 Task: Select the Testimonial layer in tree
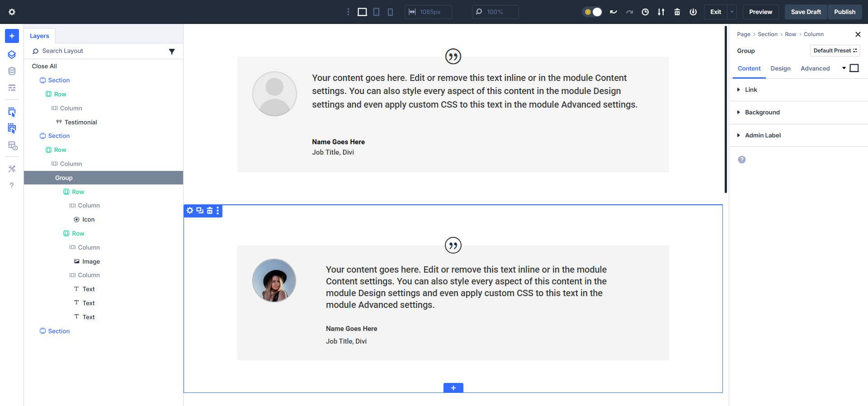(x=80, y=123)
